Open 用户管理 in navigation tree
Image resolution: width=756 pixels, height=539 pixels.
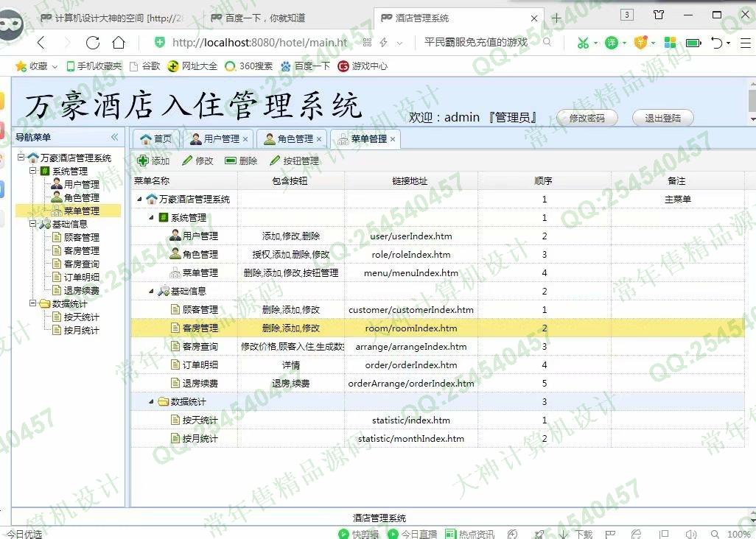coord(81,184)
